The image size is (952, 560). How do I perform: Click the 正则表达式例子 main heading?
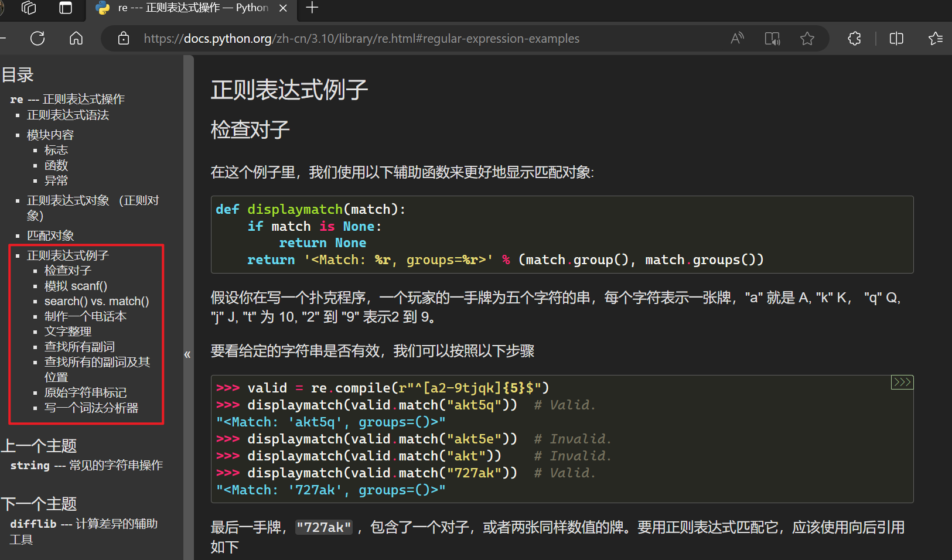tap(289, 90)
